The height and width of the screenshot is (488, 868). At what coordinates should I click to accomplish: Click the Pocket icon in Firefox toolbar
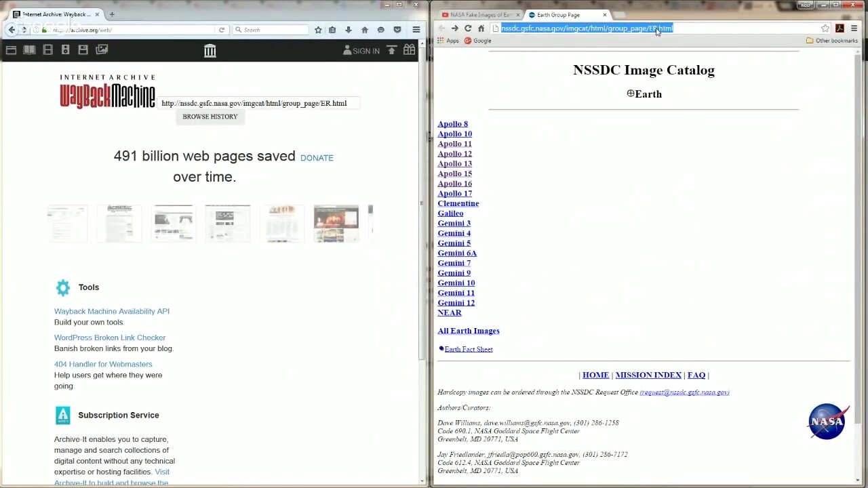point(397,30)
